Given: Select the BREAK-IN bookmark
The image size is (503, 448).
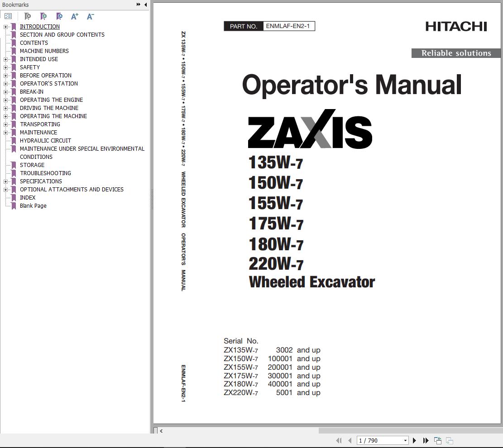Looking at the screenshot, I should [31, 92].
